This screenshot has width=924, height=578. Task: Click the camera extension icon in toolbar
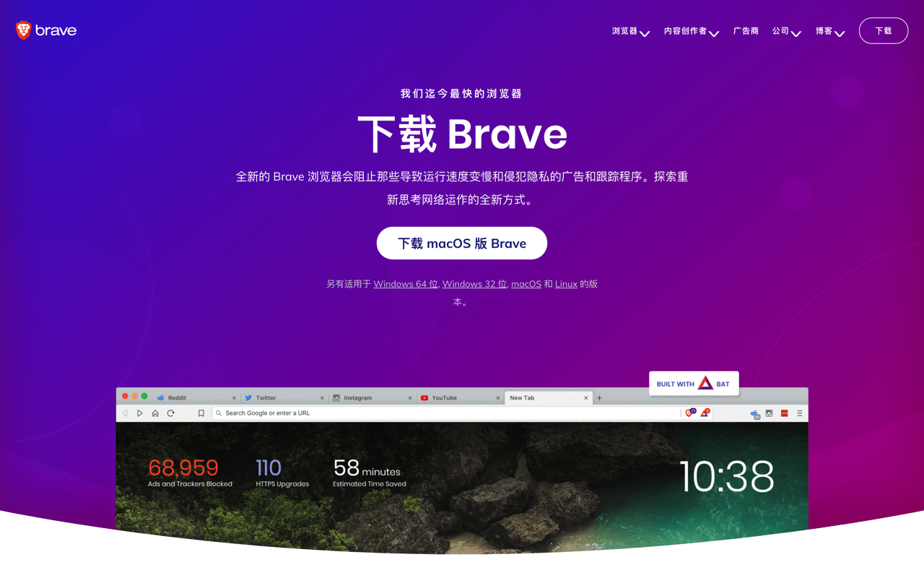(x=770, y=413)
